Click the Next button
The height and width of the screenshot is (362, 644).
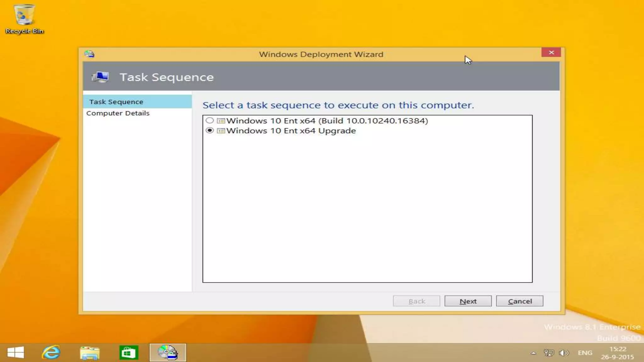(x=468, y=301)
